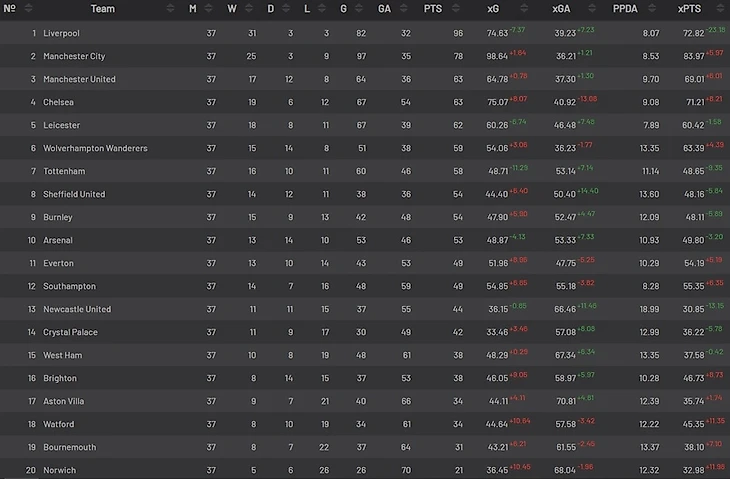
Task: Click the Team column header
Action: [x=102, y=9]
